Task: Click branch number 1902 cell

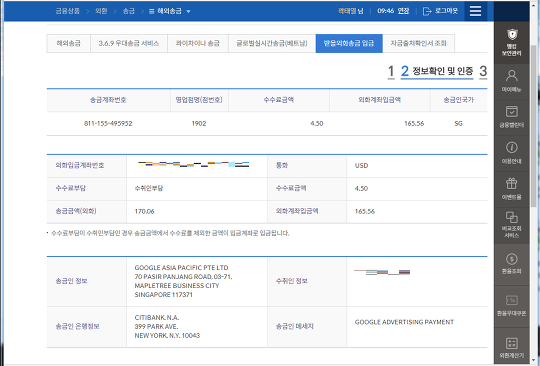Action: pos(199,124)
